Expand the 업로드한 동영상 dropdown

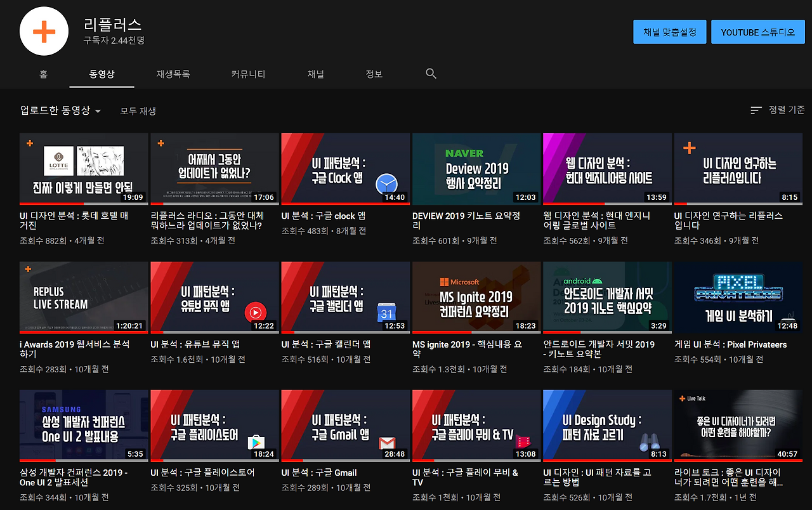[x=61, y=111]
